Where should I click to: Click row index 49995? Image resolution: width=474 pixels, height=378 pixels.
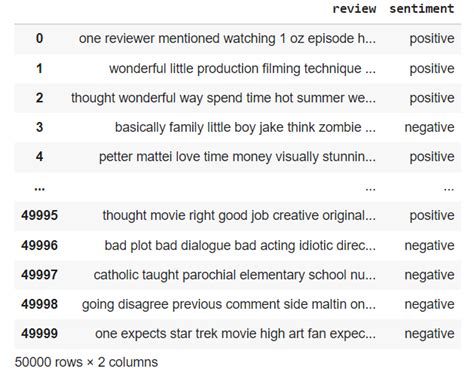pos(39,215)
